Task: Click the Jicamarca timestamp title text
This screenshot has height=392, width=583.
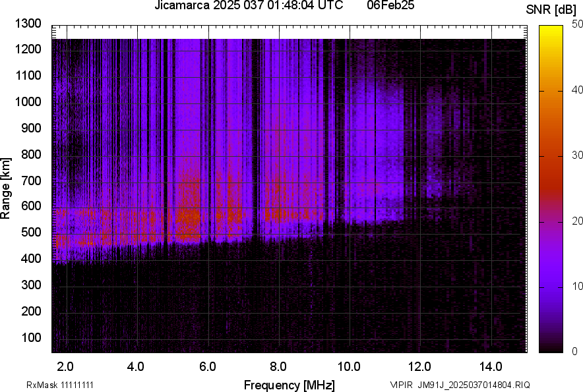Action: (x=248, y=6)
